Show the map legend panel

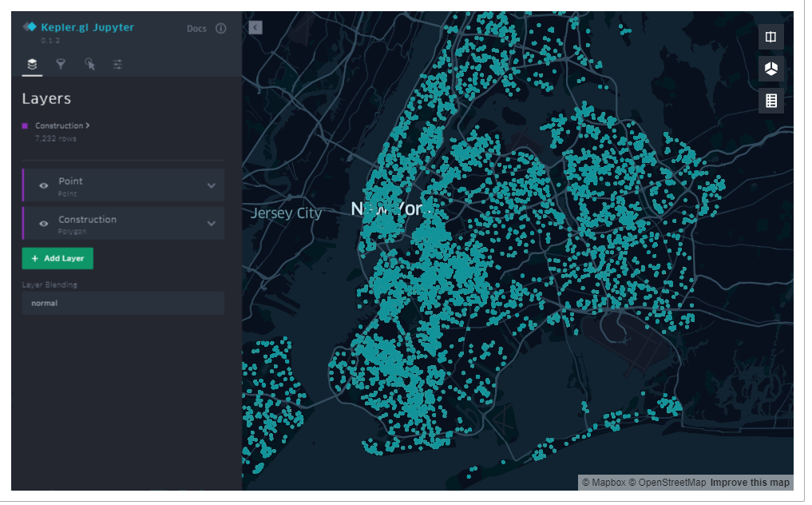pyautogui.click(x=770, y=101)
